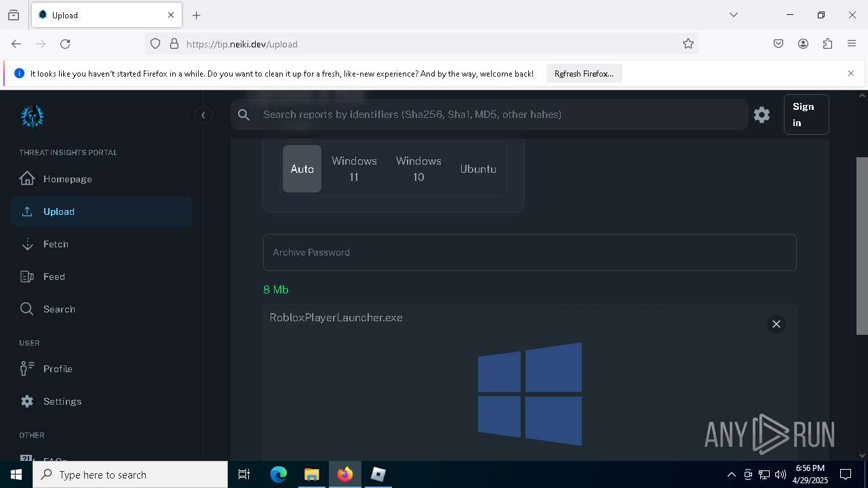Image resolution: width=868 pixels, height=488 pixels.
Task: Click the browser Back arrow
Action: [16, 43]
